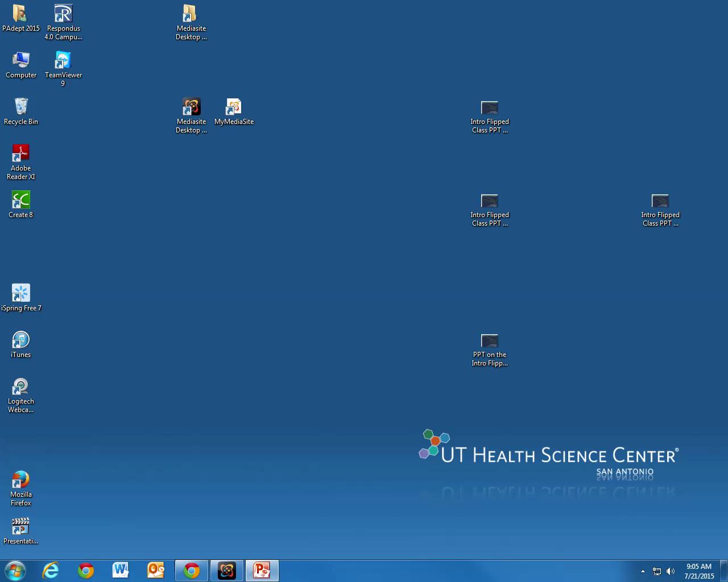Open the Windows Start menu
Viewport: 728px width, 582px height.
[15, 571]
